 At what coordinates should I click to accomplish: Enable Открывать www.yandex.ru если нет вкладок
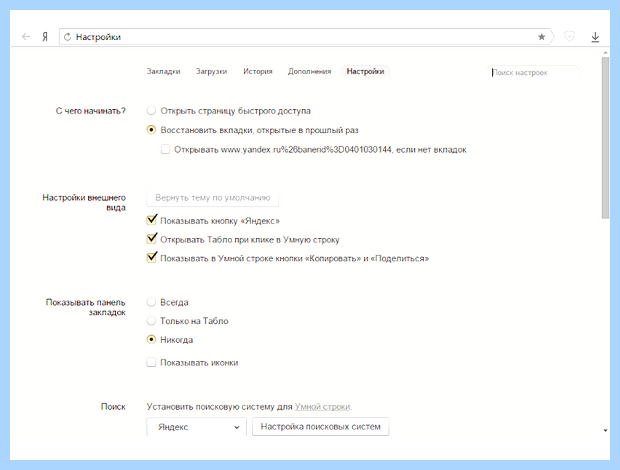click(165, 149)
